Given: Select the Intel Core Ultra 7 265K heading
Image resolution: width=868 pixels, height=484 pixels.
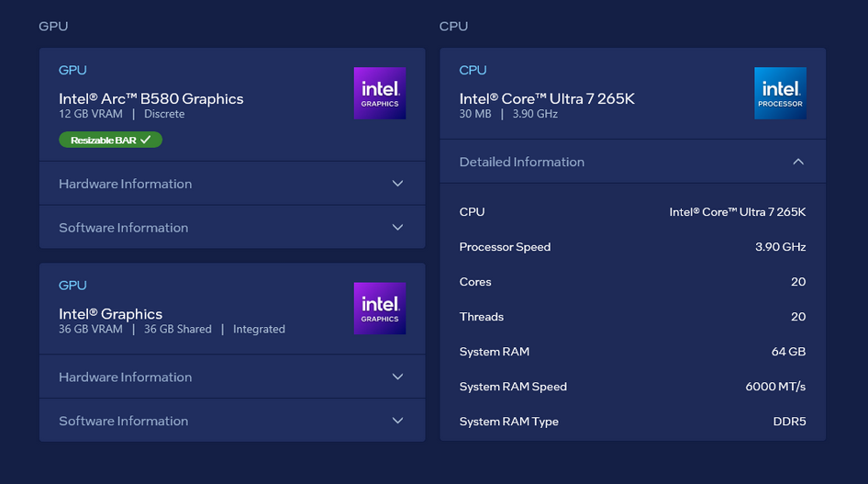Looking at the screenshot, I should coord(547,98).
